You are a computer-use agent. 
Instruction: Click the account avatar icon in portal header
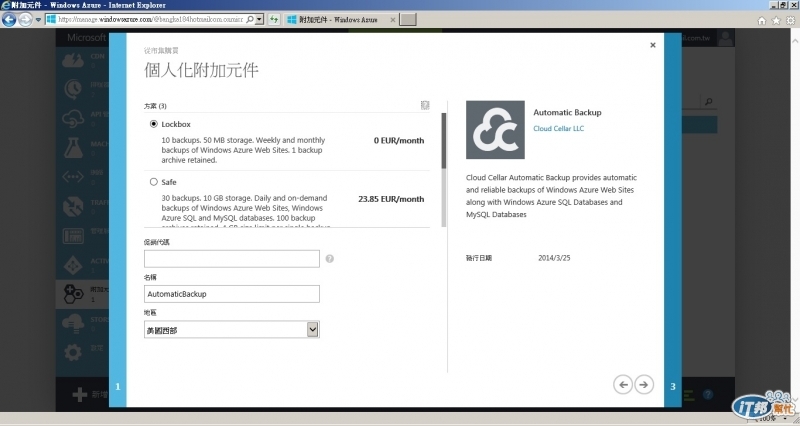(x=725, y=38)
